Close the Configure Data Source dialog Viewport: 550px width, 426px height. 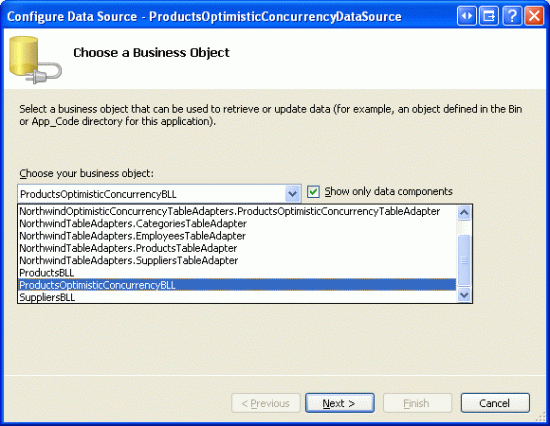[x=534, y=16]
